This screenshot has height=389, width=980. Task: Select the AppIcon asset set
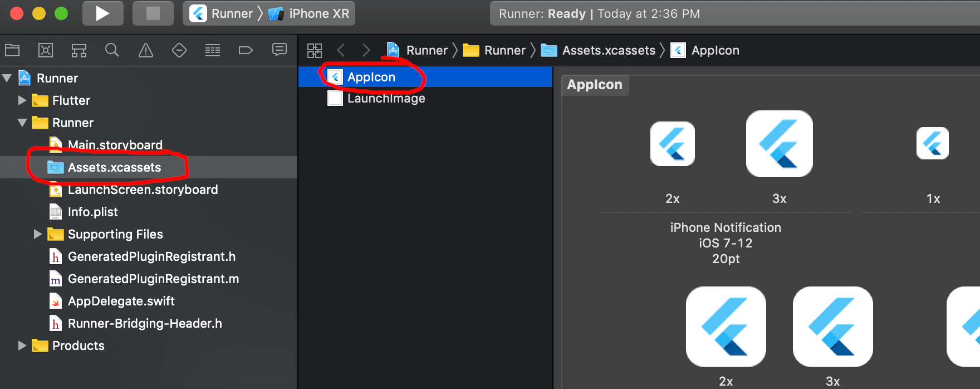pos(425,77)
